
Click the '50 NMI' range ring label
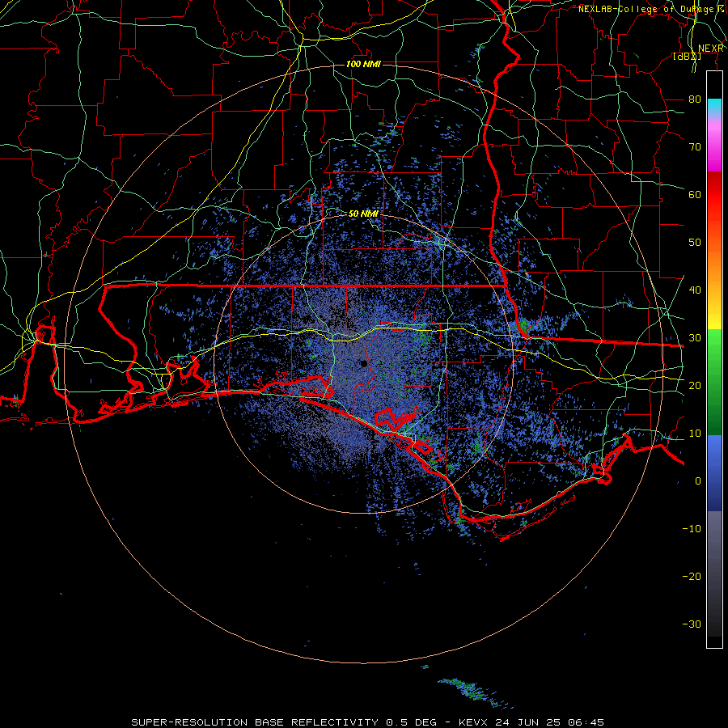(363, 214)
